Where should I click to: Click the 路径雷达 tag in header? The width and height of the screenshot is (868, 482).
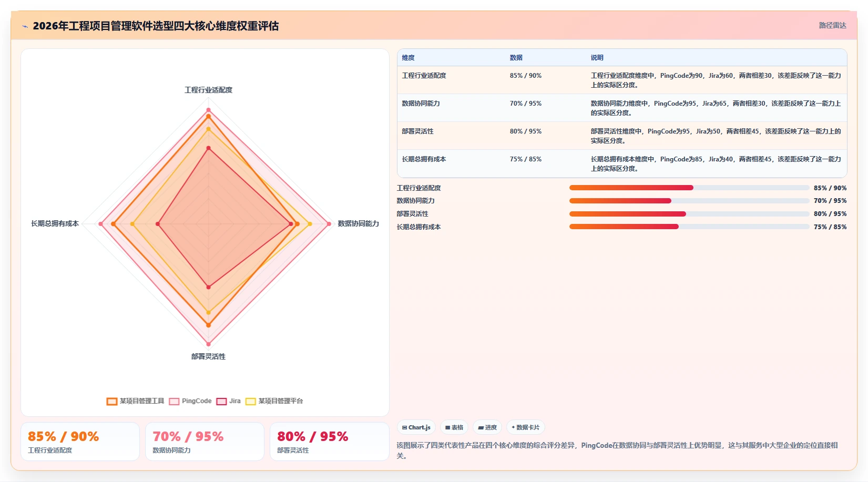pyautogui.click(x=832, y=25)
